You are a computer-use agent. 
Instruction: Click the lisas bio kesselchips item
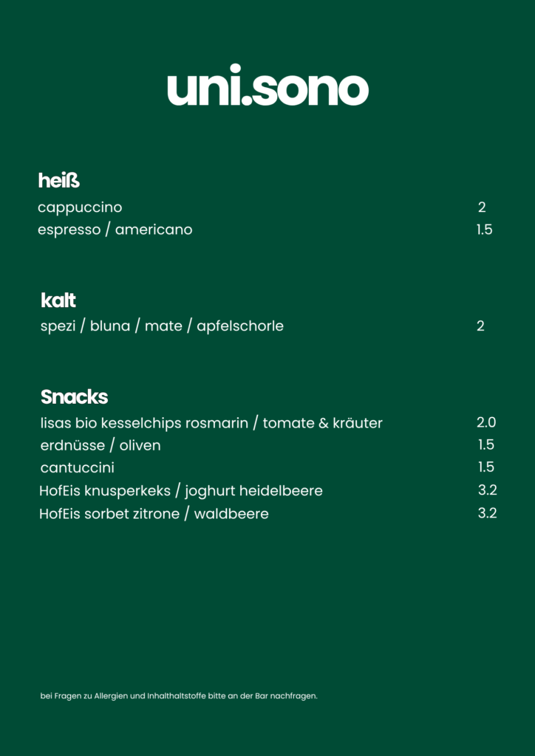pyautogui.click(x=211, y=423)
